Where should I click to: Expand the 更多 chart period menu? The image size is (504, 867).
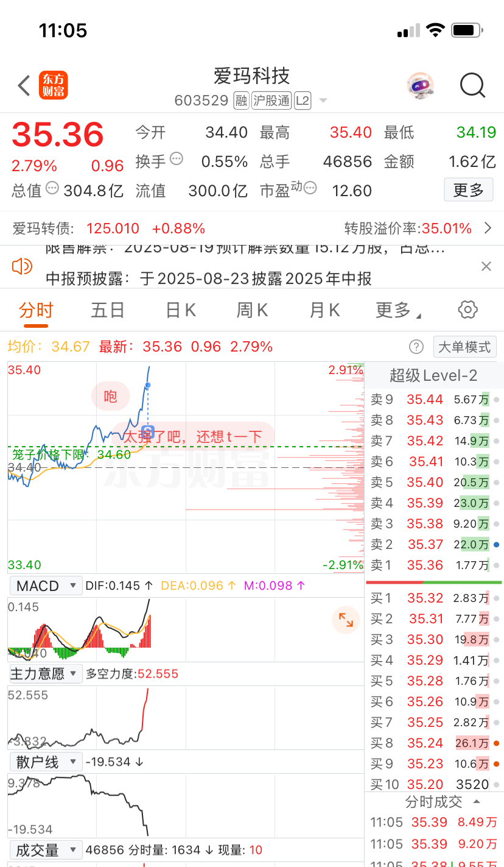pyautogui.click(x=399, y=310)
